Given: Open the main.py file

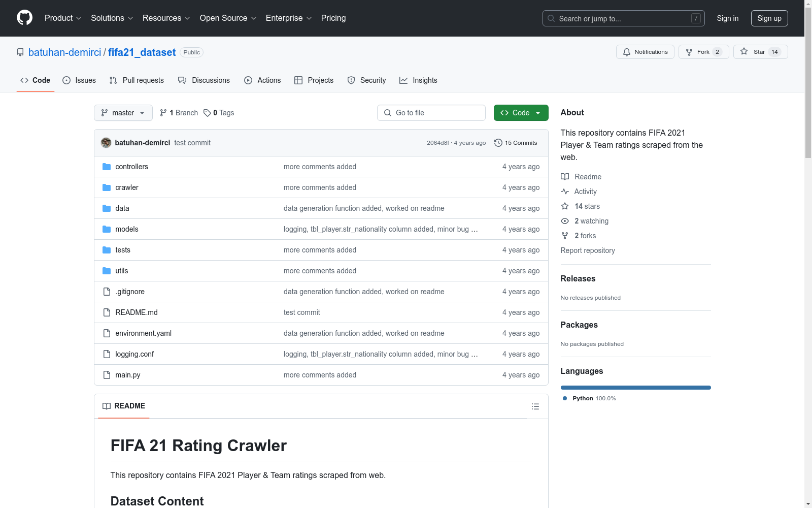Looking at the screenshot, I should pyautogui.click(x=127, y=375).
